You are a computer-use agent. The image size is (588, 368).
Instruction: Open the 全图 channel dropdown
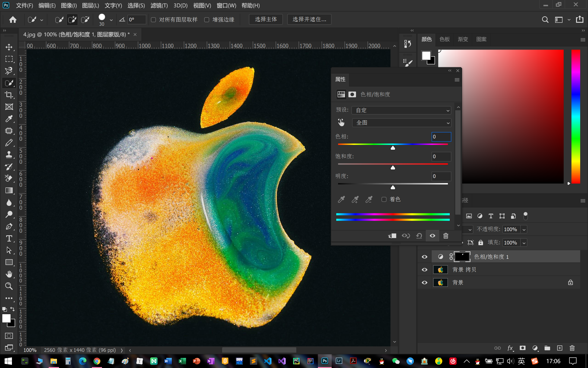click(x=401, y=123)
